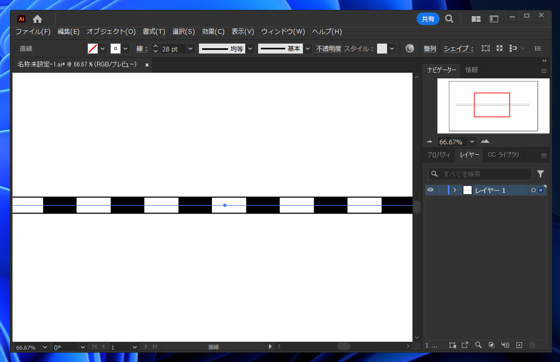Switch to the レイヤー tab

(x=469, y=155)
